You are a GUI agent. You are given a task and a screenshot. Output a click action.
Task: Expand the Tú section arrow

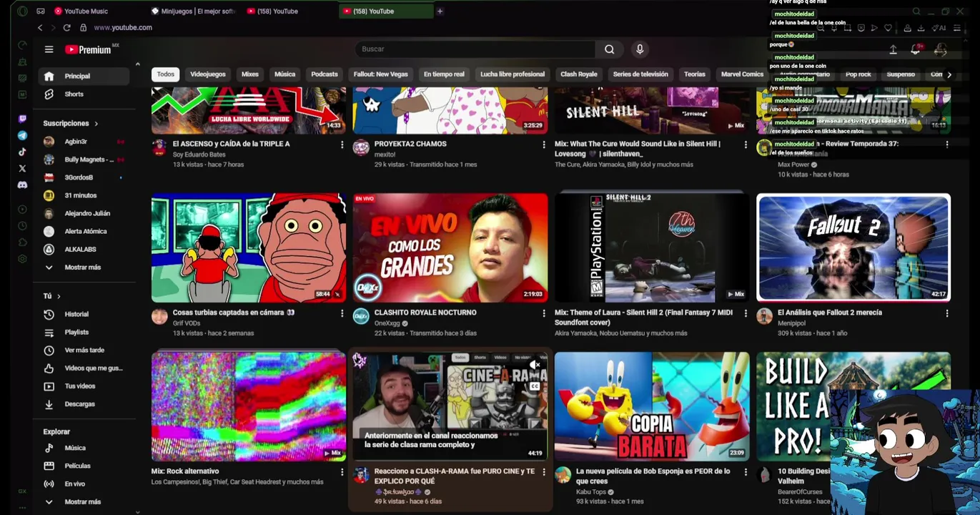point(59,296)
